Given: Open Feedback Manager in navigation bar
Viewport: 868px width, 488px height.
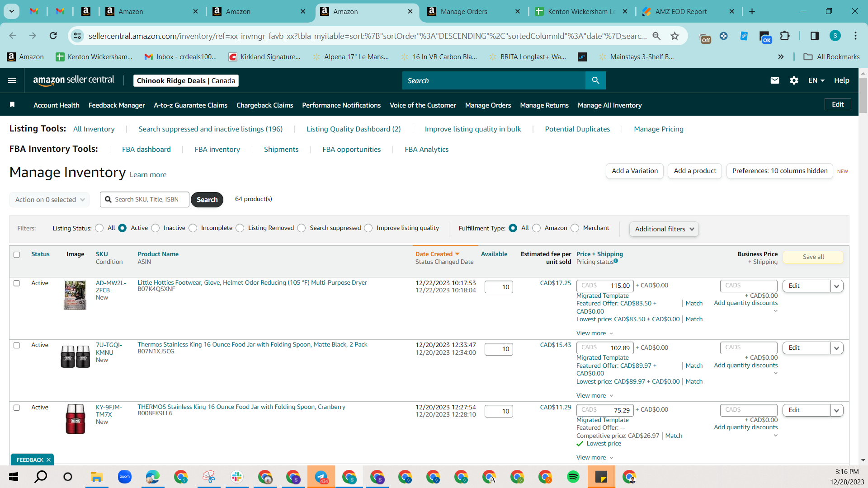Looking at the screenshot, I should (117, 105).
